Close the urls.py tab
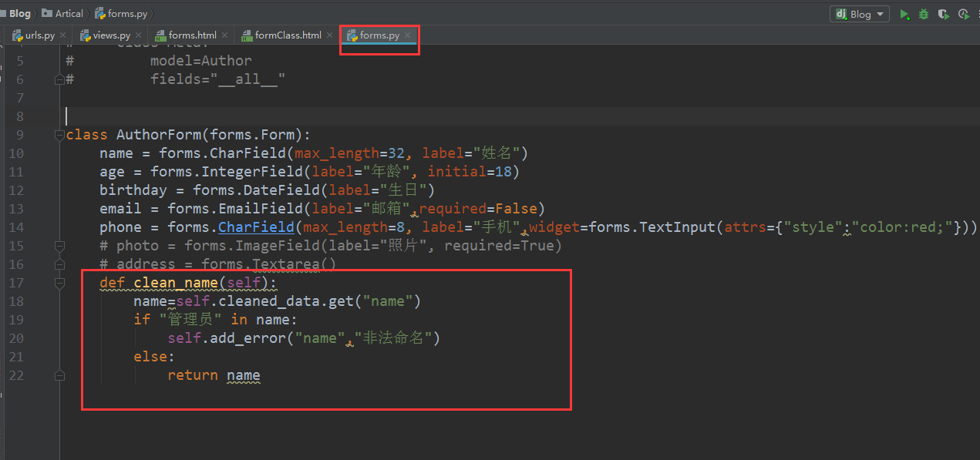 coord(62,35)
